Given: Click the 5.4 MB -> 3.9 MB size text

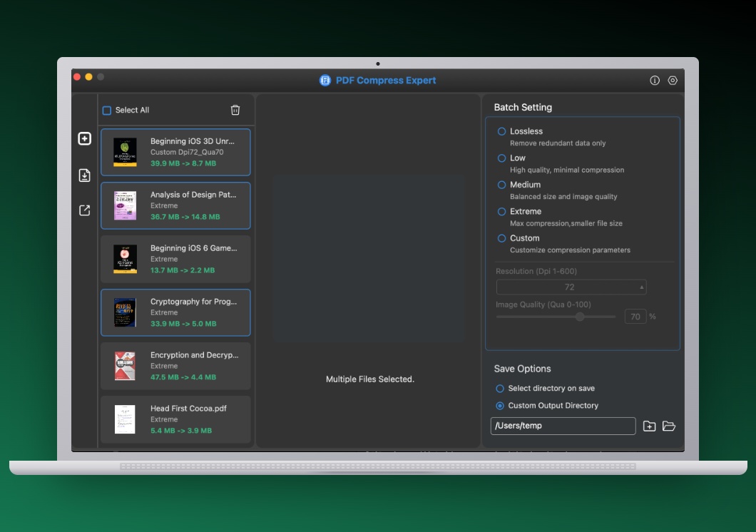Looking at the screenshot, I should [181, 431].
